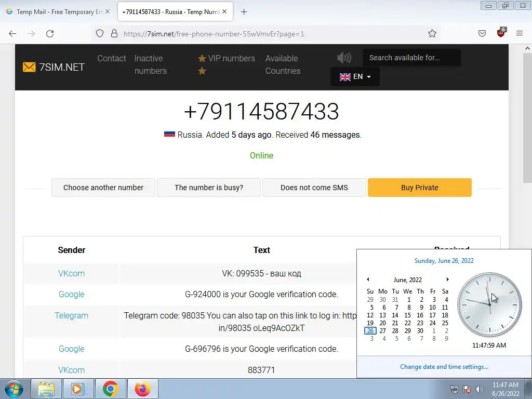Click the browser forward arrow
532x399 pixels.
(x=31, y=34)
